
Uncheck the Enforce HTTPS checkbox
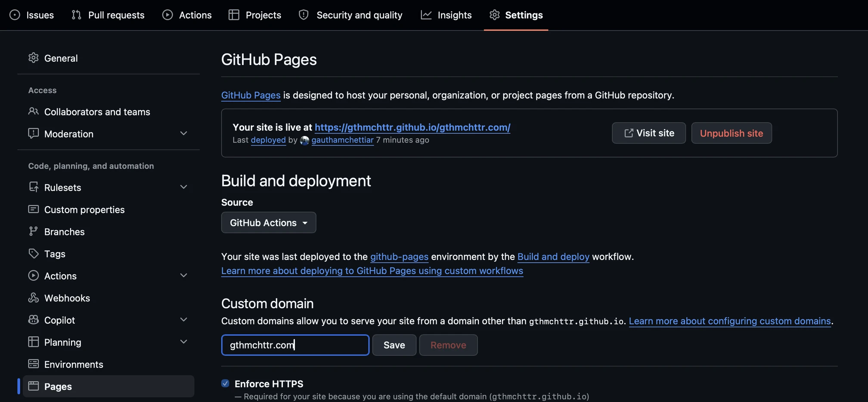(225, 383)
